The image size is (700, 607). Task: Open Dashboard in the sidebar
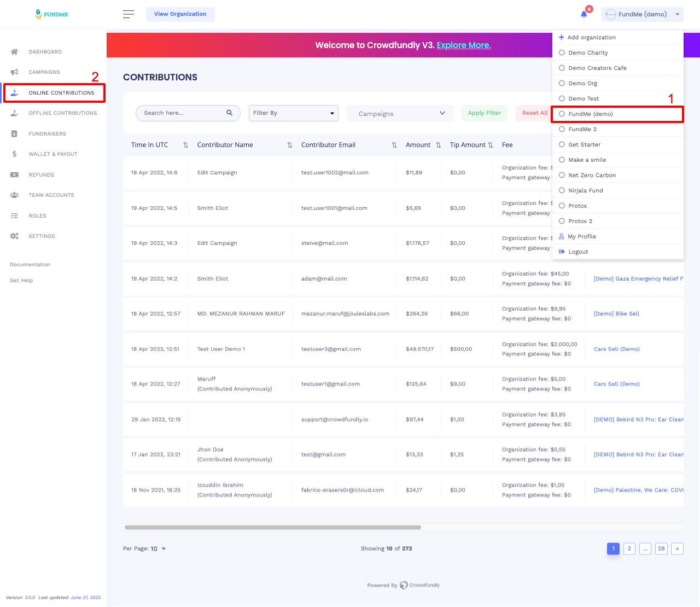point(45,52)
